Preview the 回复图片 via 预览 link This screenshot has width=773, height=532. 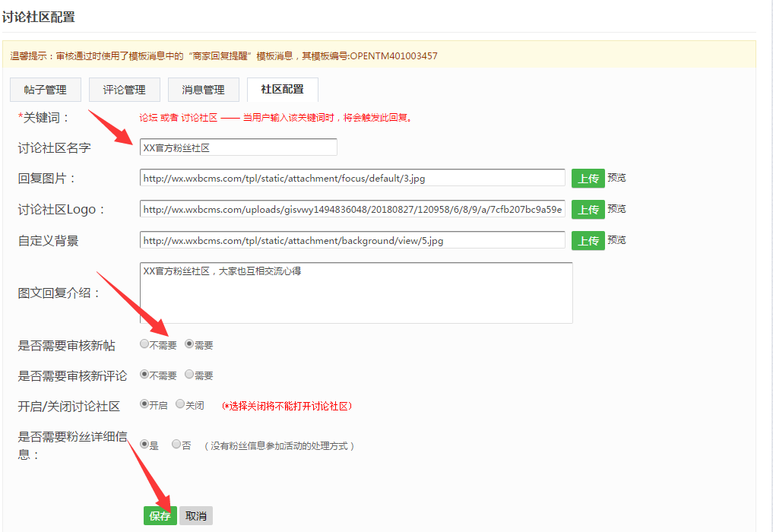point(616,177)
